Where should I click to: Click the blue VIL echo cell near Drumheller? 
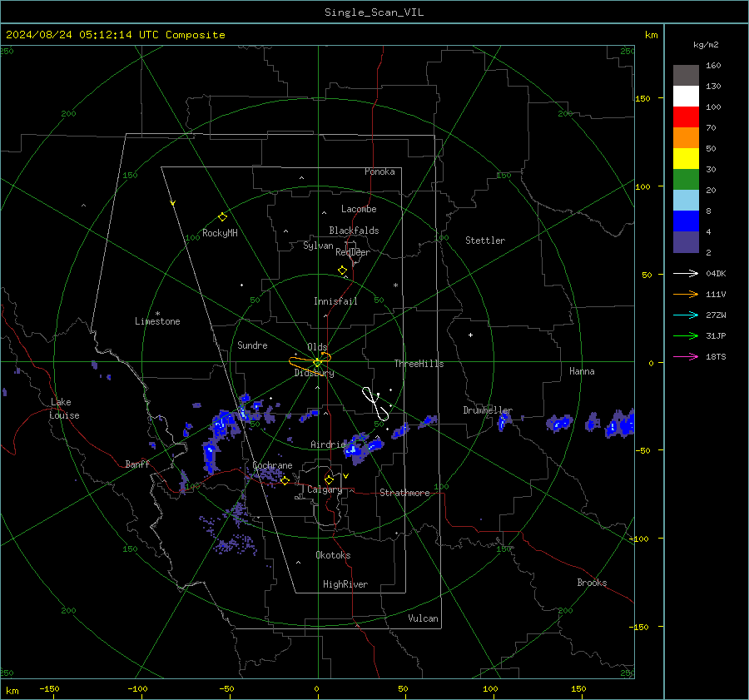click(503, 421)
